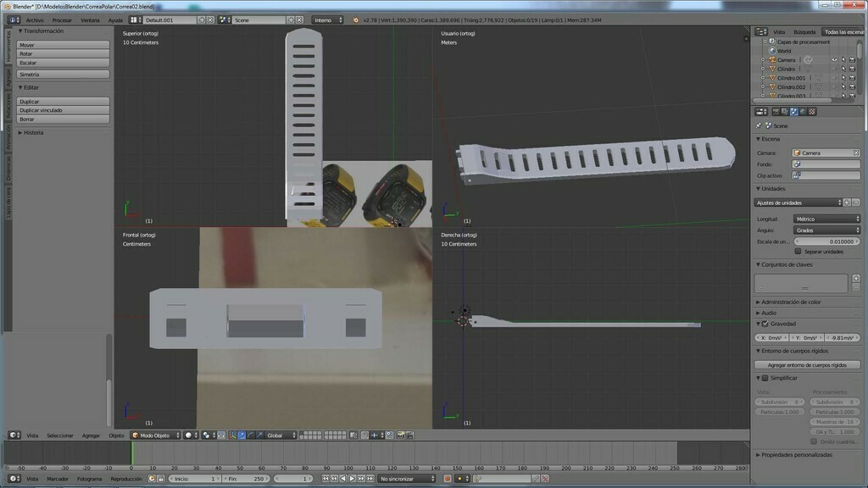Open timeline editor type selector
The width and height of the screenshot is (868, 488).
coord(14,479)
